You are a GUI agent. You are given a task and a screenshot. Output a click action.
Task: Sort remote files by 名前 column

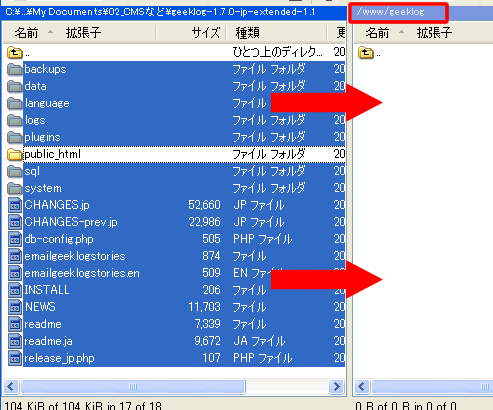coord(377,33)
